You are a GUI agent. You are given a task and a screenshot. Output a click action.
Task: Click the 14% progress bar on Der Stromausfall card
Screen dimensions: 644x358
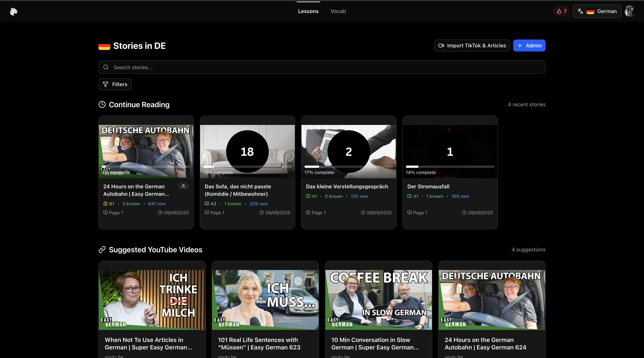[450, 167]
